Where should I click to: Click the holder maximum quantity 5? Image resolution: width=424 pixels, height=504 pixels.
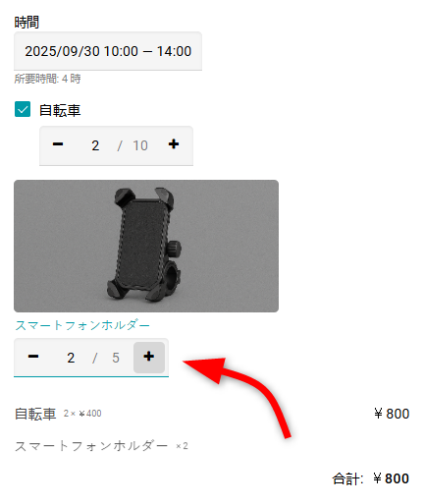click(x=116, y=358)
